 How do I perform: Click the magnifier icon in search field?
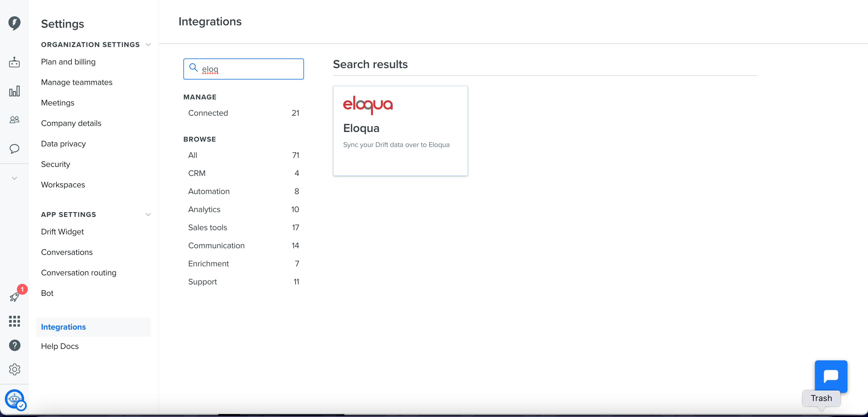193,68
